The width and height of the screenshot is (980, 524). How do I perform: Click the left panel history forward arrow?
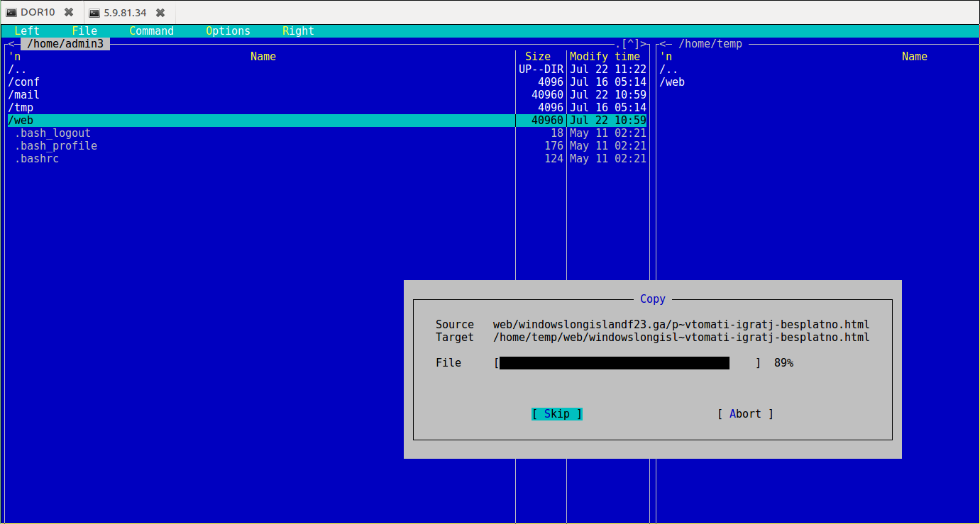click(644, 44)
